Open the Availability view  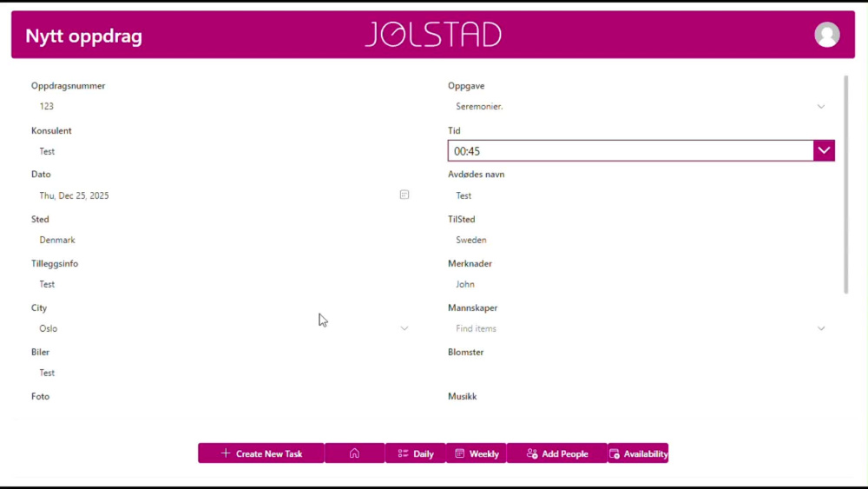(638, 453)
